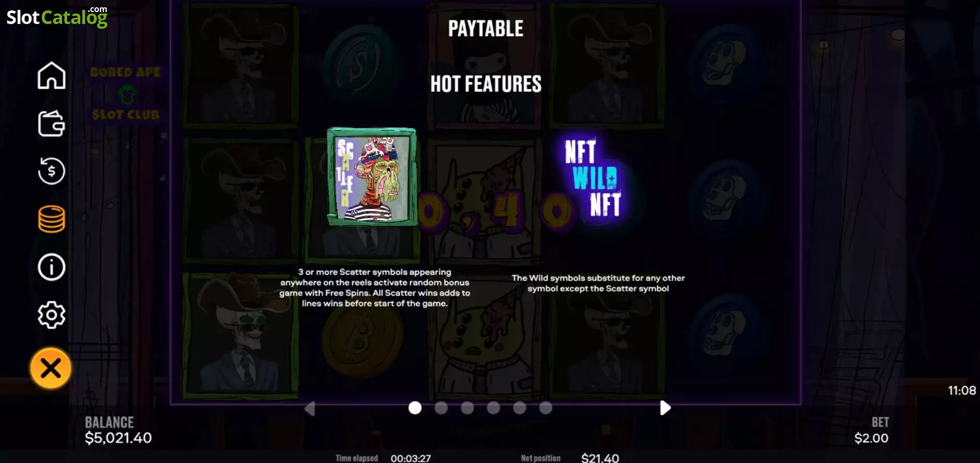The image size is (980, 463).
Task: Open the wallet icon in the sidebar
Action: [x=51, y=124]
